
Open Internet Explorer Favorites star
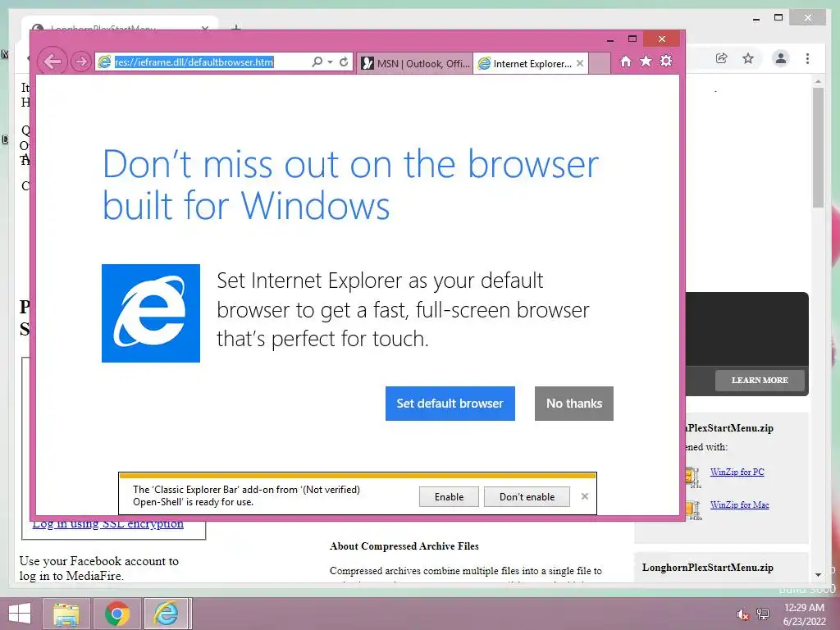pos(646,61)
